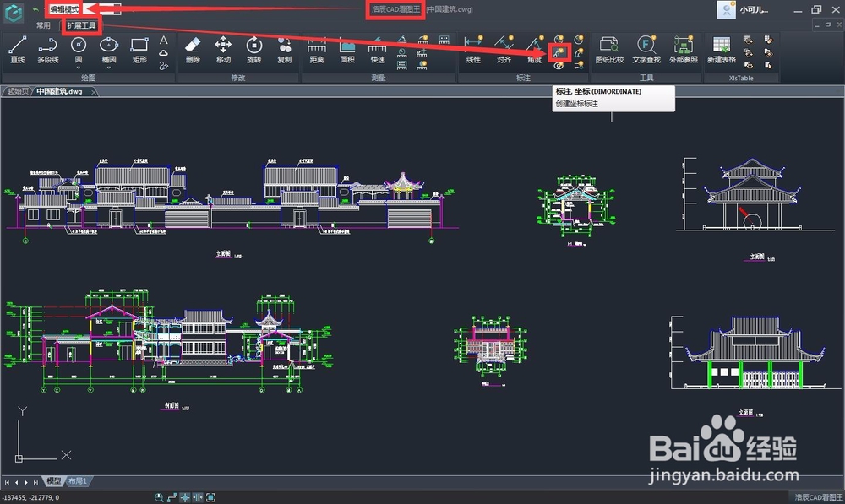Screen dimensions: 845x504
Task: Toggle the ortho mode status icon
Action: (x=172, y=497)
